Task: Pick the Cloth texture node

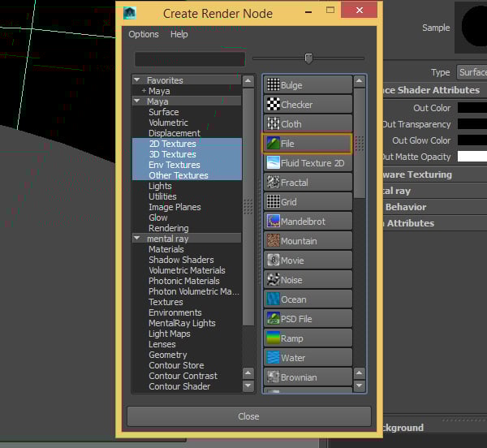Action: click(274, 124)
